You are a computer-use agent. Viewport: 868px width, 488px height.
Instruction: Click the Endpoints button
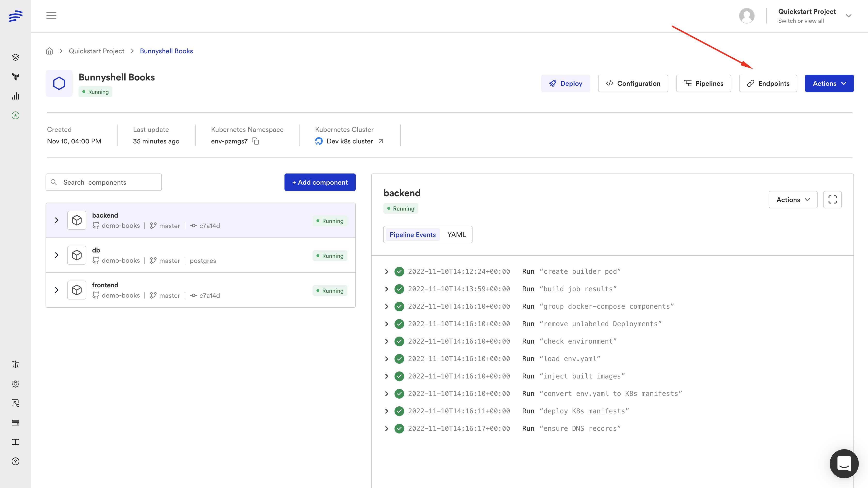click(768, 83)
